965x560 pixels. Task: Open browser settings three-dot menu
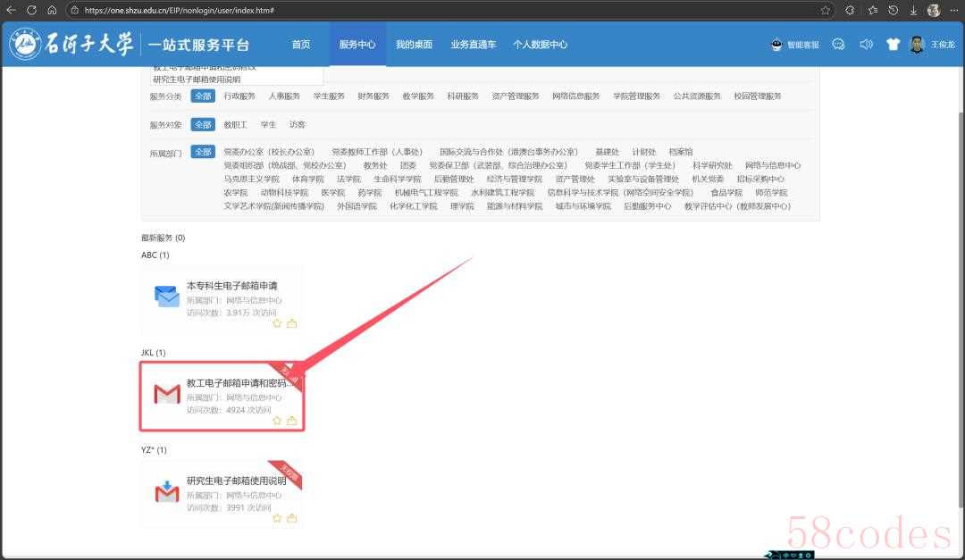coord(952,10)
